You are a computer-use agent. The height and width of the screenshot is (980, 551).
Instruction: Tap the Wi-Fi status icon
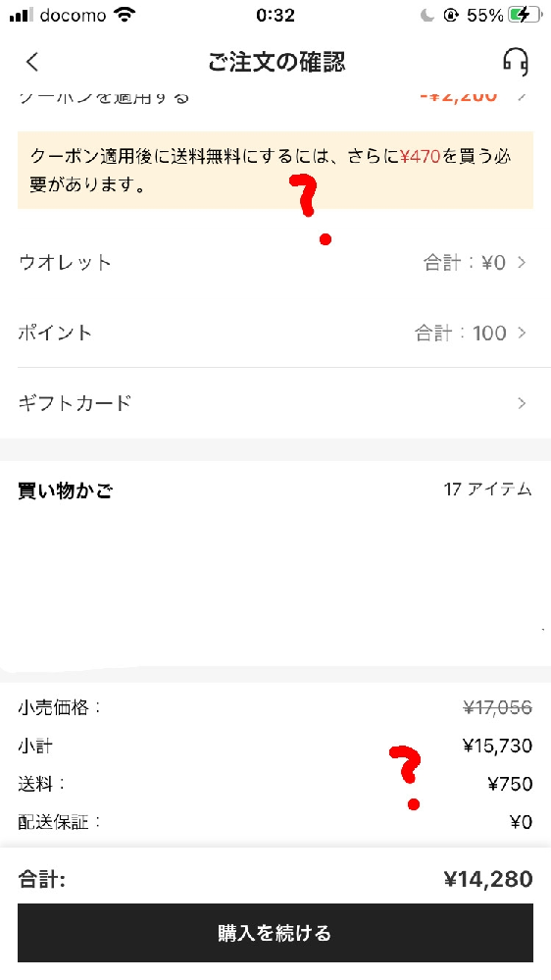tap(125, 16)
